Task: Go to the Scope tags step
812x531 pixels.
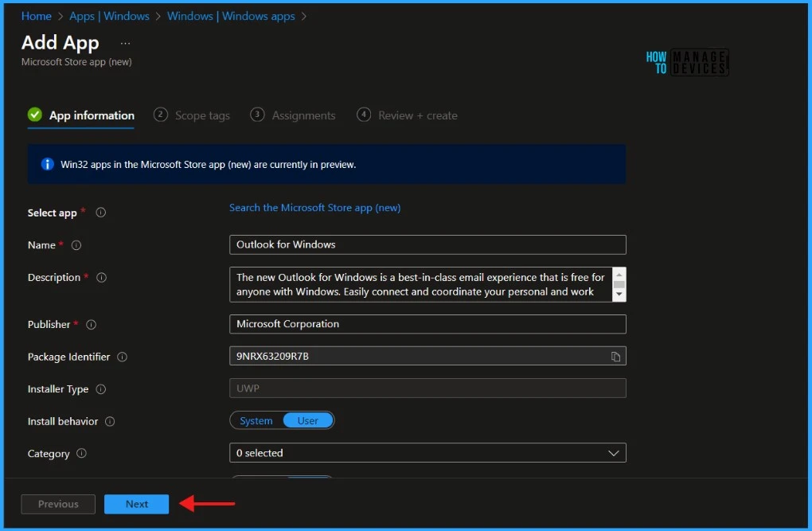Action: 192,115
